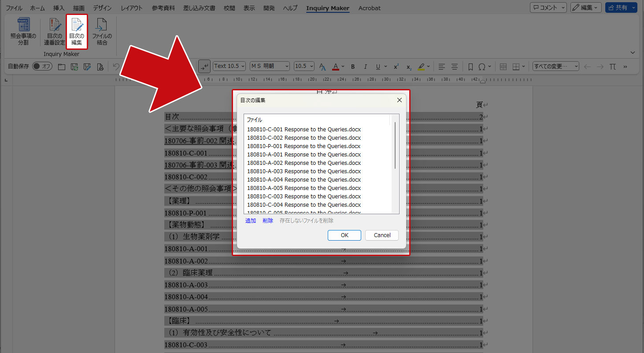The image size is (644, 353).
Task: Toggle bold formatting in quick toolbar
Action: coord(353,67)
